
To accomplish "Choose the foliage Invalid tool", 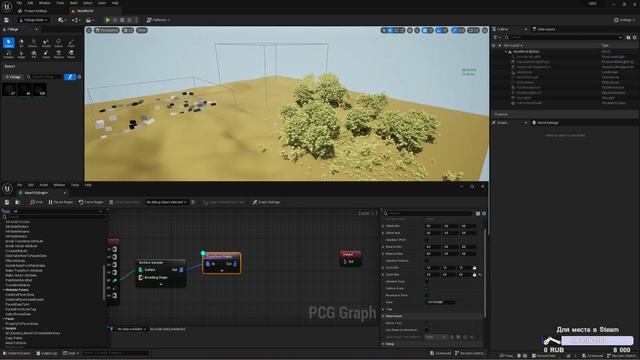I will coord(46,42).
